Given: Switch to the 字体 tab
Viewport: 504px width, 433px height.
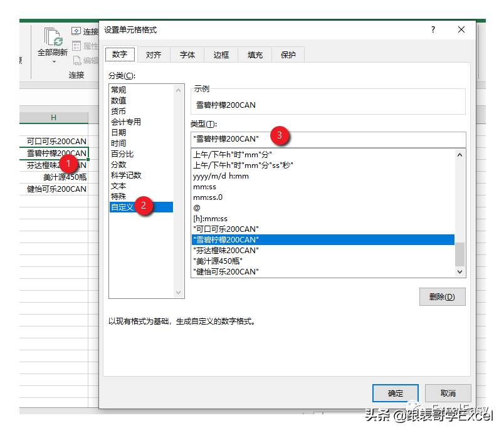Looking at the screenshot, I should [x=187, y=55].
